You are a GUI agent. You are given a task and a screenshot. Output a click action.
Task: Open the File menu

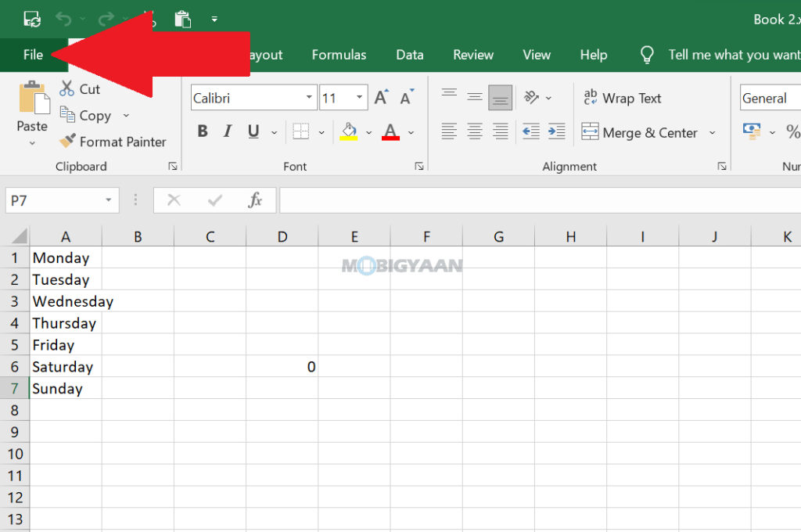tap(33, 55)
